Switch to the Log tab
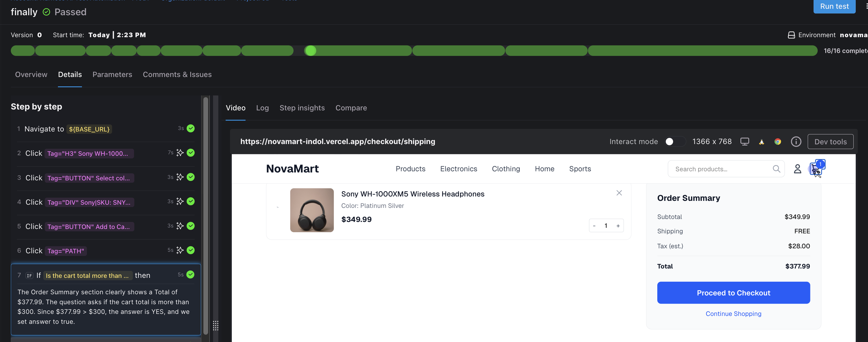 [x=263, y=108]
